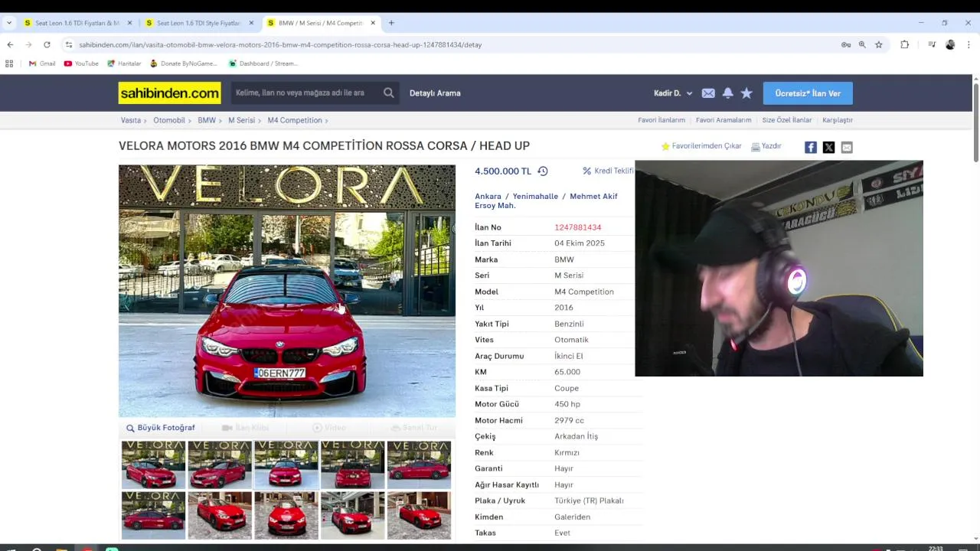This screenshot has height=551, width=980.
Task: Open browser extensions puzzle icon
Action: click(904, 44)
